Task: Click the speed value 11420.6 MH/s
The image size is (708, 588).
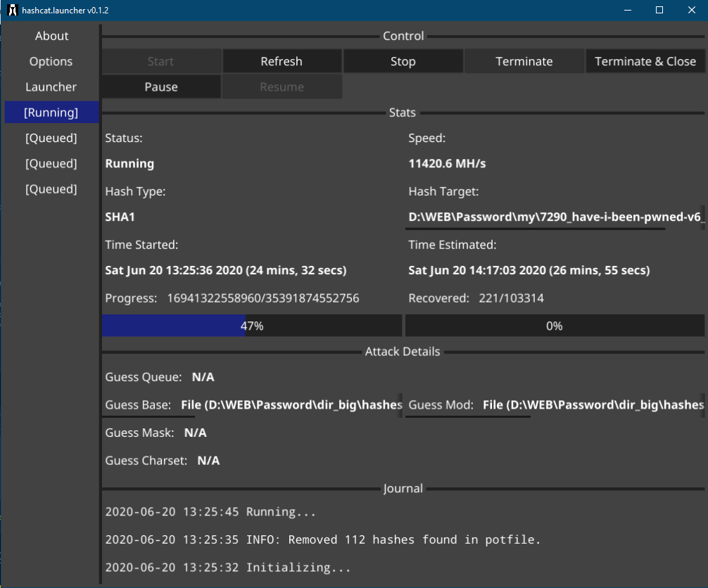Action: pos(447,164)
